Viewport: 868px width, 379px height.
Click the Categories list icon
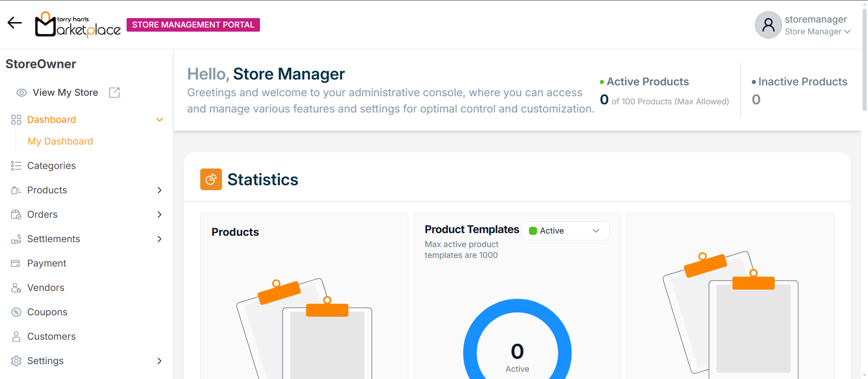pos(16,166)
